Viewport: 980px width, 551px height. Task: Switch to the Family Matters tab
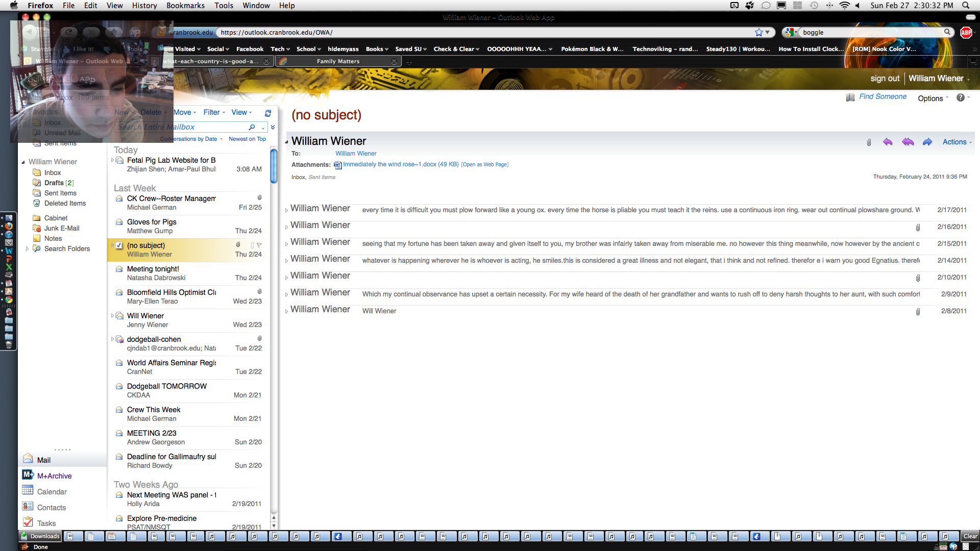tap(338, 61)
